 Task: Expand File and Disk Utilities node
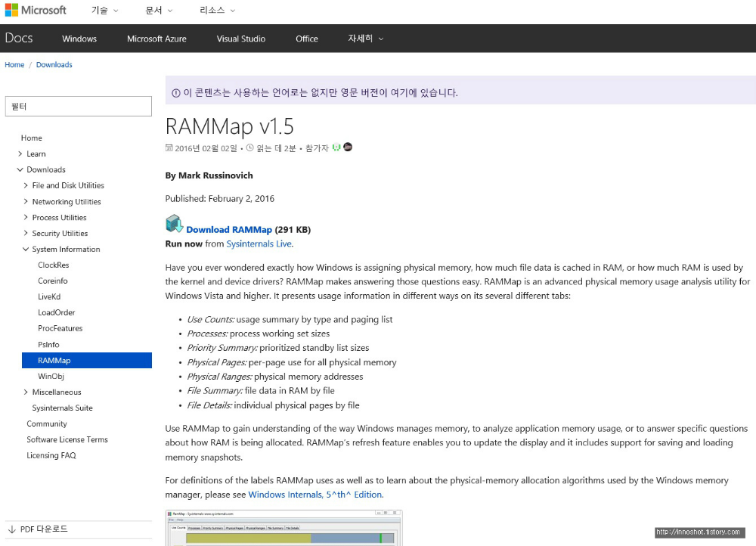pyautogui.click(x=26, y=185)
